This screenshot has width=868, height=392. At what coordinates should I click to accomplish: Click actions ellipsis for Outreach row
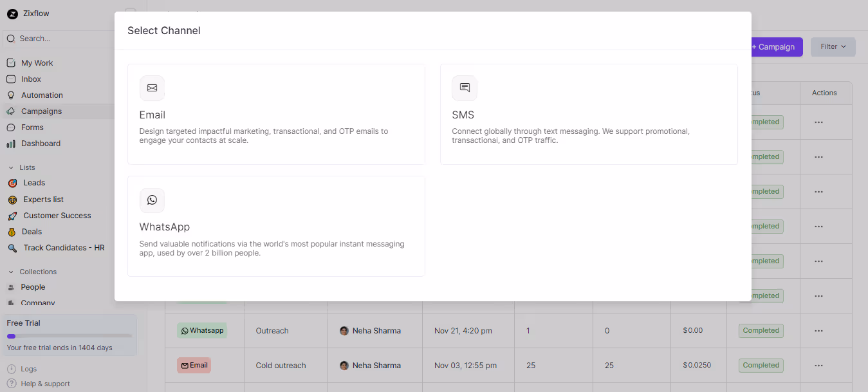point(818,331)
